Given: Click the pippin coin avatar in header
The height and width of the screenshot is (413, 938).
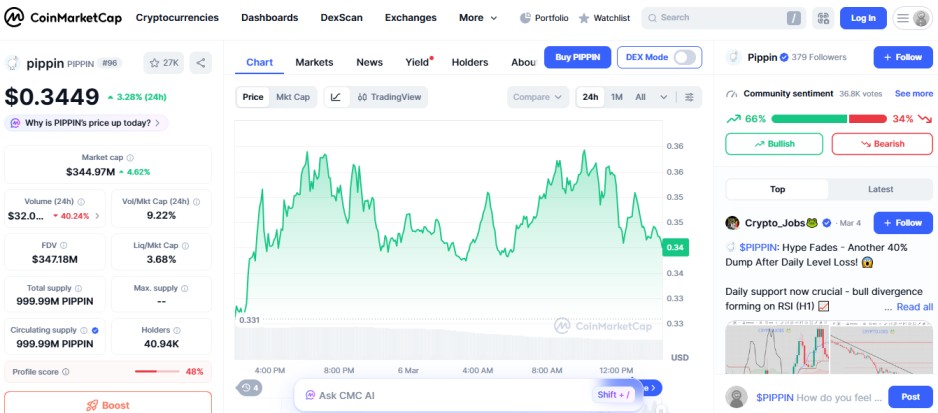Looking at the screenshot, I should tap(13, 63).
